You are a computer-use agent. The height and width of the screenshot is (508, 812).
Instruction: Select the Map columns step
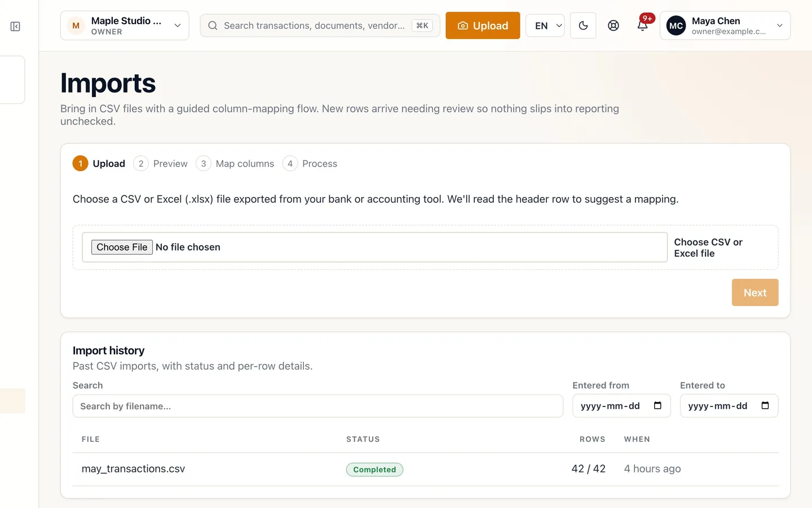click(x=235, y=164)
